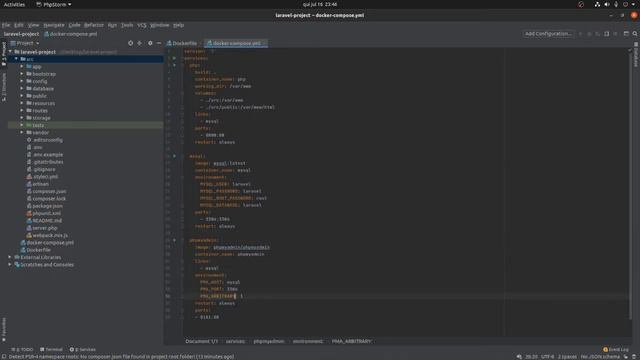Click Add Configuration button
Image resolution: width=640 pixels, height=360 pixels.
coord(548,34)
